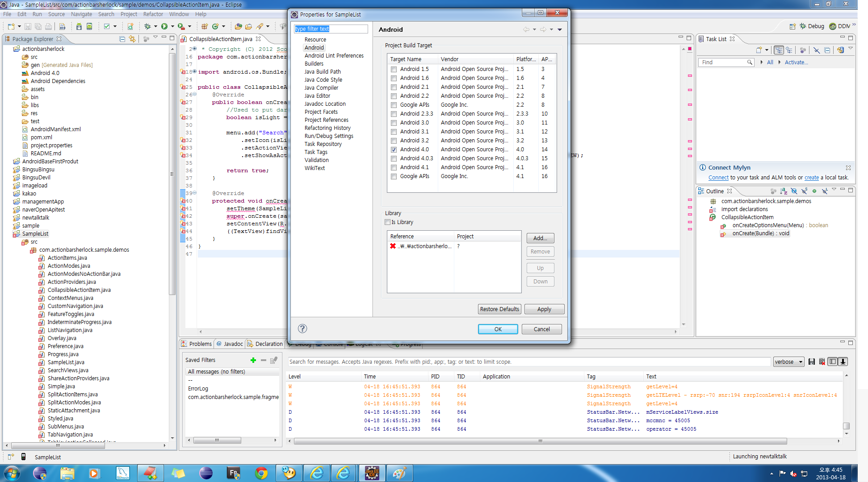Viewport: 868px width, 482px height.
Task: Check the Android 4.1 build target
Action: point(394,167)
